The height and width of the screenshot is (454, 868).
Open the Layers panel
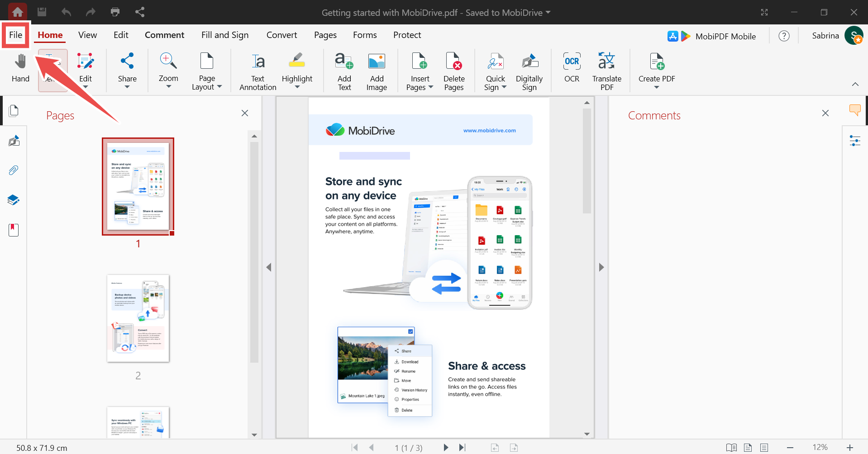coord(14,200)
